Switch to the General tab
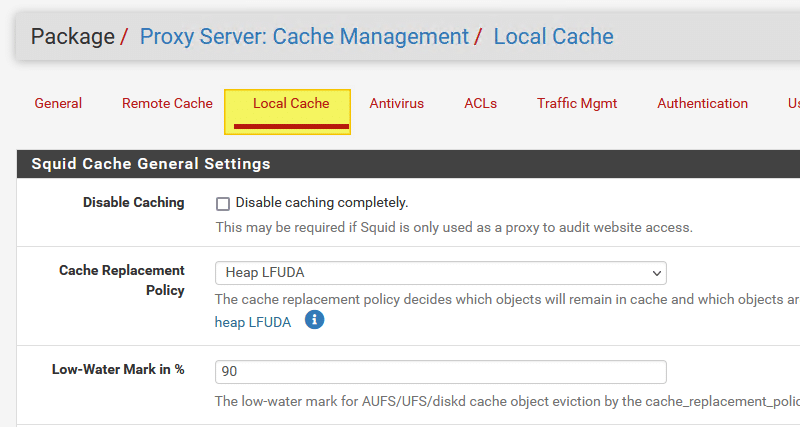 point(58,103)
